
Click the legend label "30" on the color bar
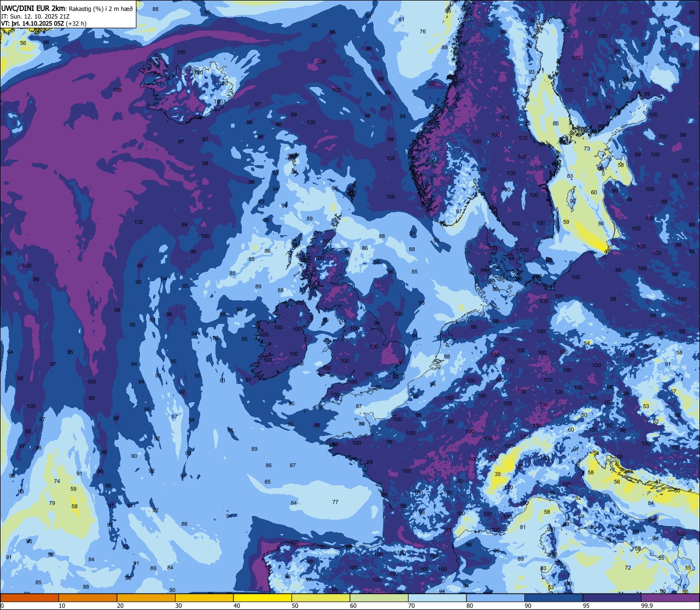179,606
